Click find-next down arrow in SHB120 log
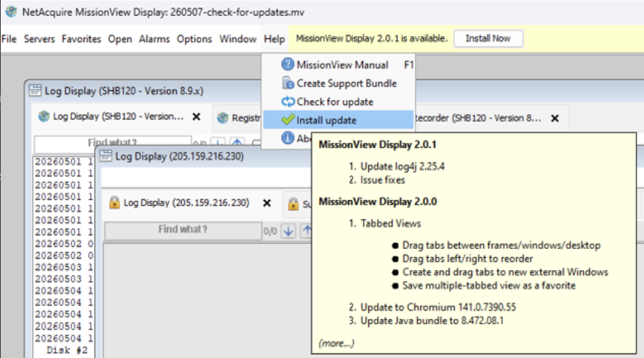The height and width of the screenshot is (358, 644). 218,143
